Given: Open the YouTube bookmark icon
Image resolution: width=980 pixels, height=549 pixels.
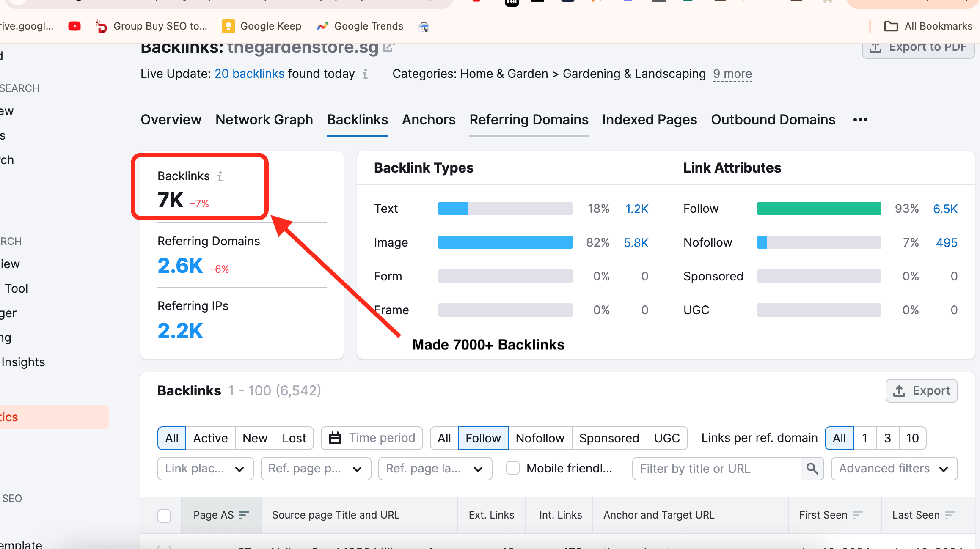Looking at the screenshot, I should (x=74, y=26).
